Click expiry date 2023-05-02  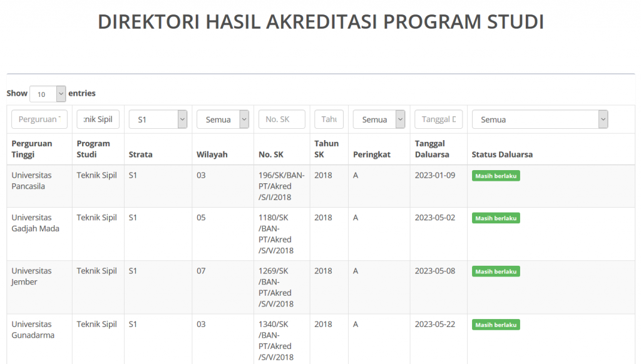(435, 218)
